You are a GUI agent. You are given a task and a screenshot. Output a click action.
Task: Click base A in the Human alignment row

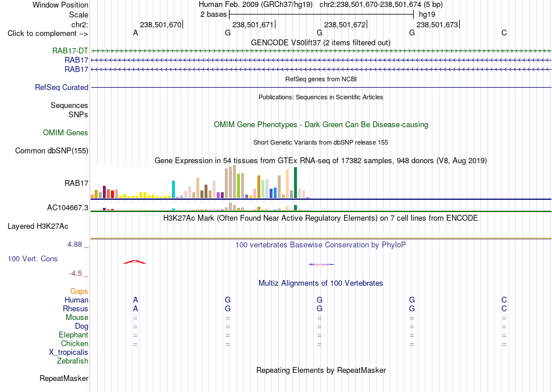tap(135, 300)
